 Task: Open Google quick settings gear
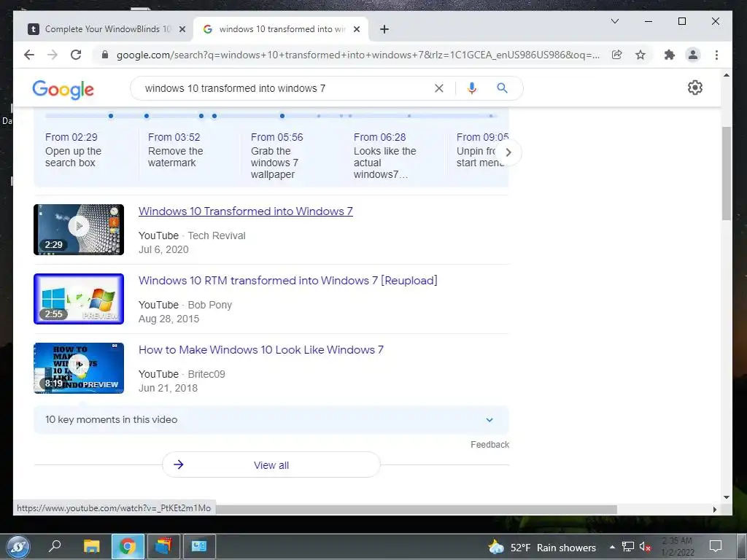tap(694, 87)
